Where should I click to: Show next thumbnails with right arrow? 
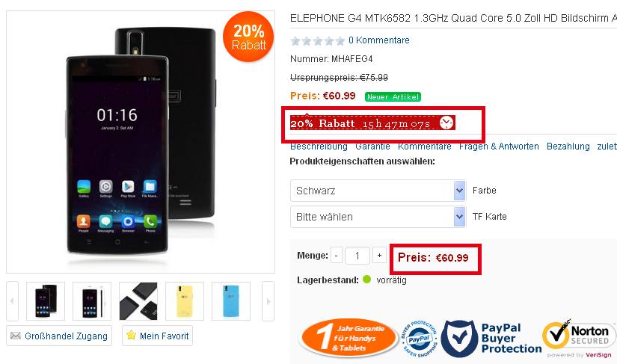point(268,301)
